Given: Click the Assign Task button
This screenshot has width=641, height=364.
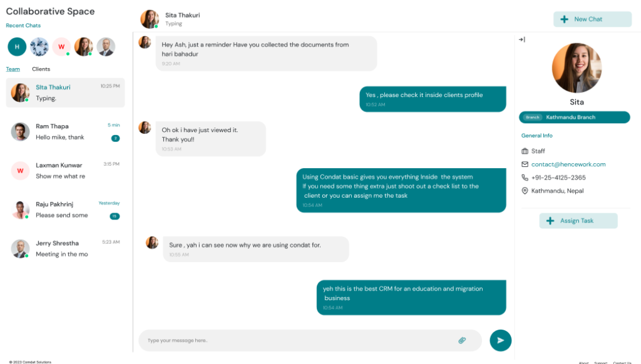Looking at the screenshot, I should [x=578, y=221].
